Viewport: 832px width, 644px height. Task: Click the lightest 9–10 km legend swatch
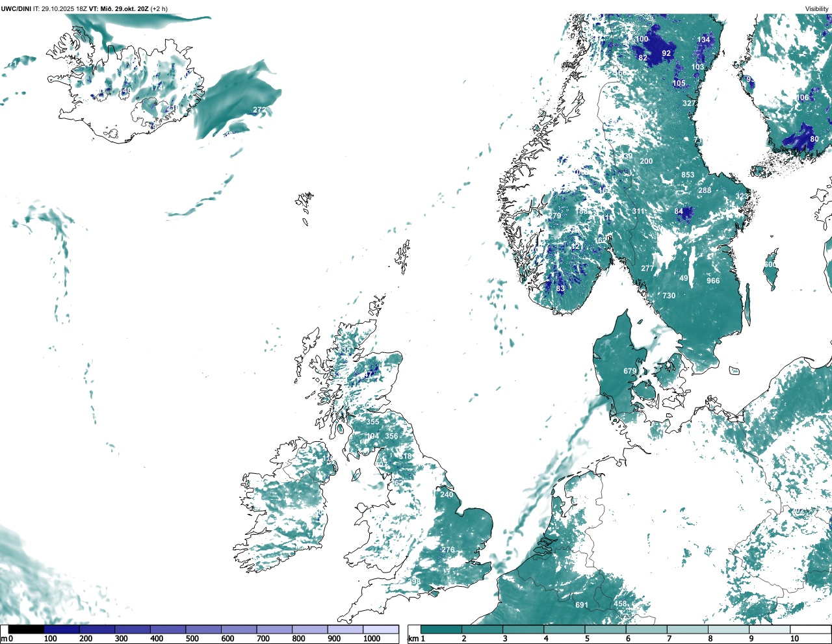click(770, 629)
